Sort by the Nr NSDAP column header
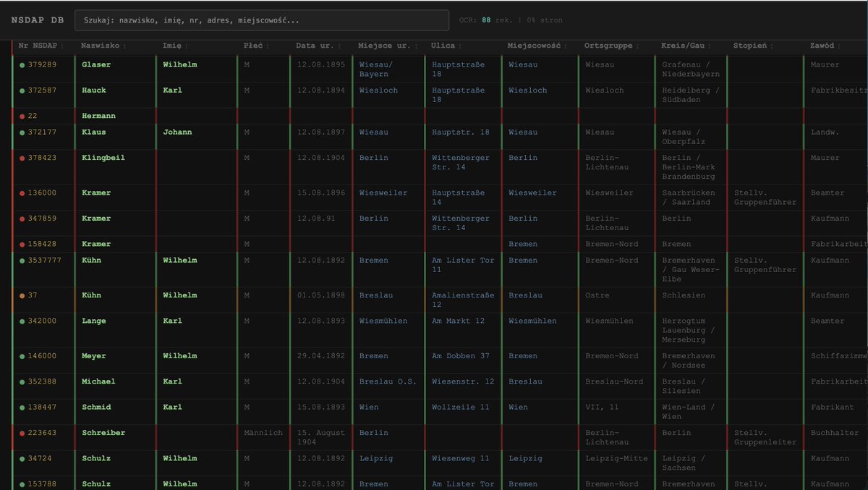 point(43,46)
